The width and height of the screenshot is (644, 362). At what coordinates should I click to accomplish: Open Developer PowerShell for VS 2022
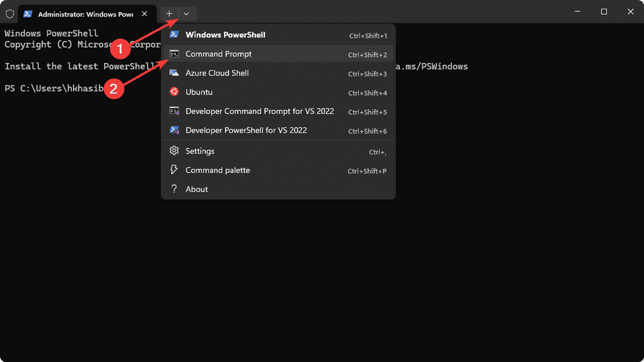278,130
